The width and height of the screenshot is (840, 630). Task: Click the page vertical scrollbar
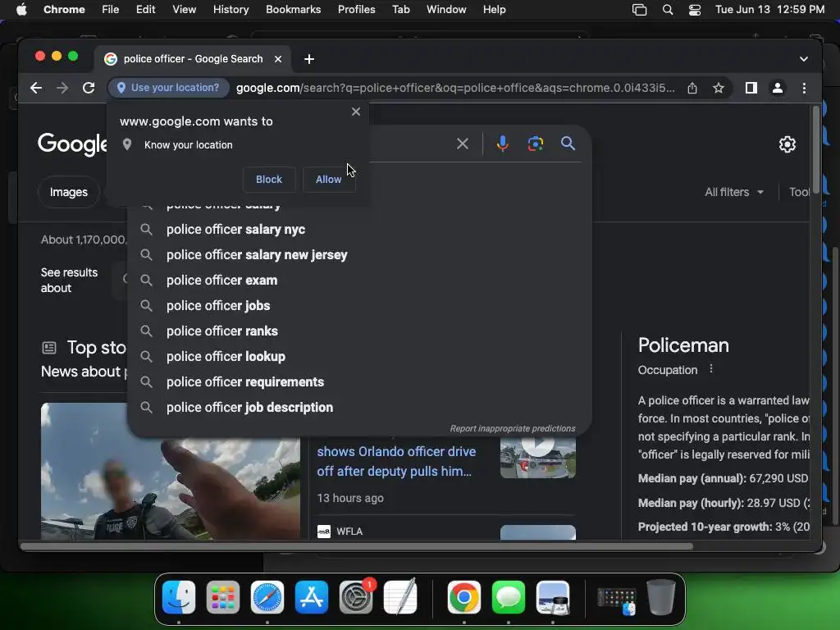[816, 150]
